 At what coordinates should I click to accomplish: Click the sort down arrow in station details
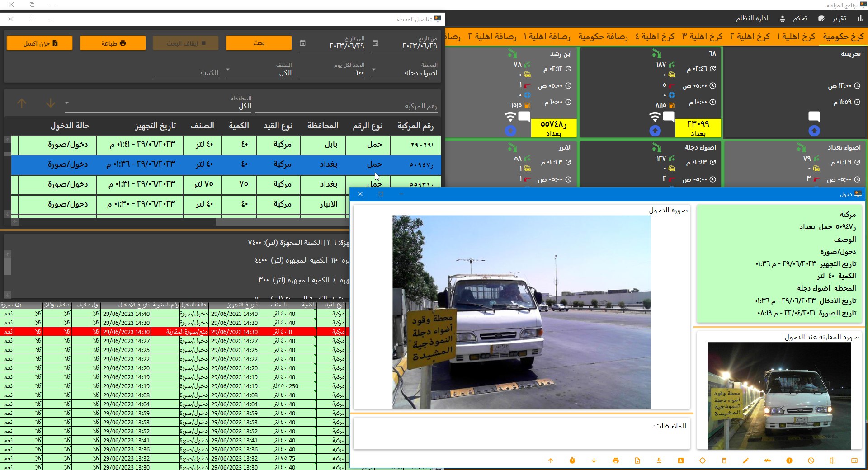coord(50,103)
